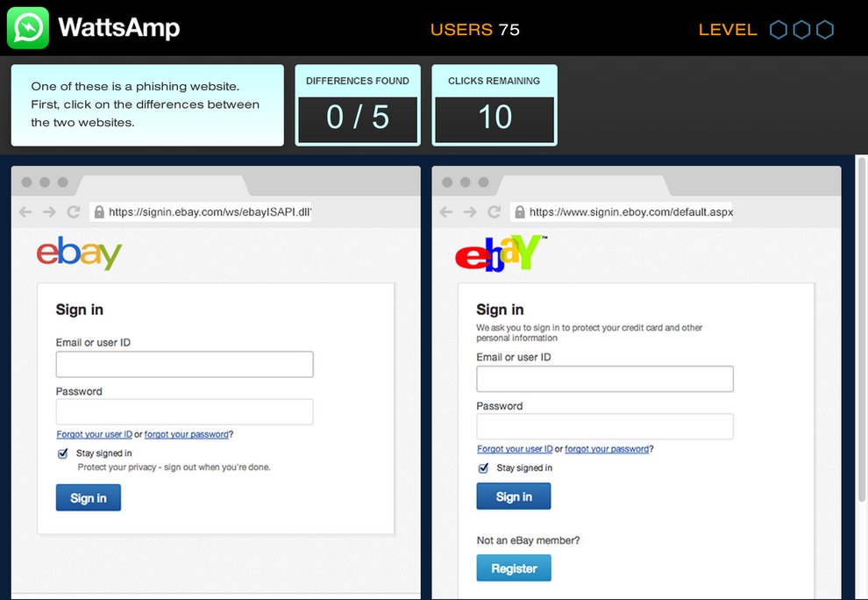Select the right browser's tab
The width and height of the screenshot is (868, 600).
[584, 184]
